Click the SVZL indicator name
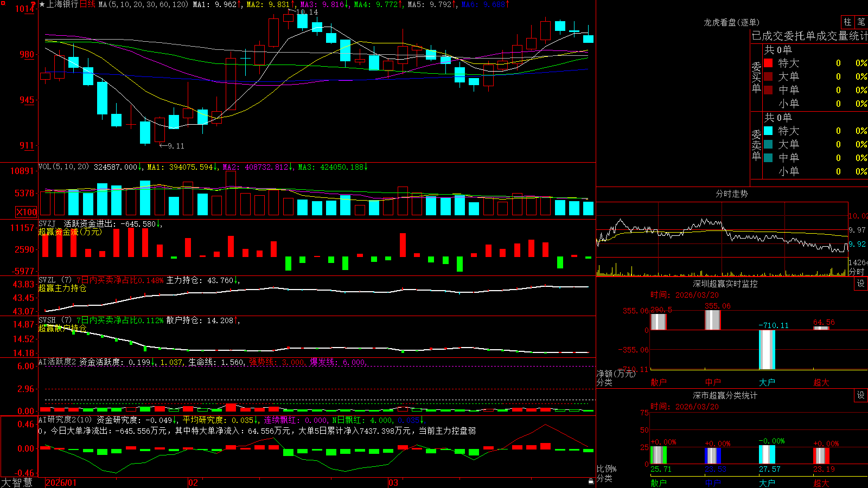Screen dimensions: 868x488 pyautogui.click(x=47, y=280)
